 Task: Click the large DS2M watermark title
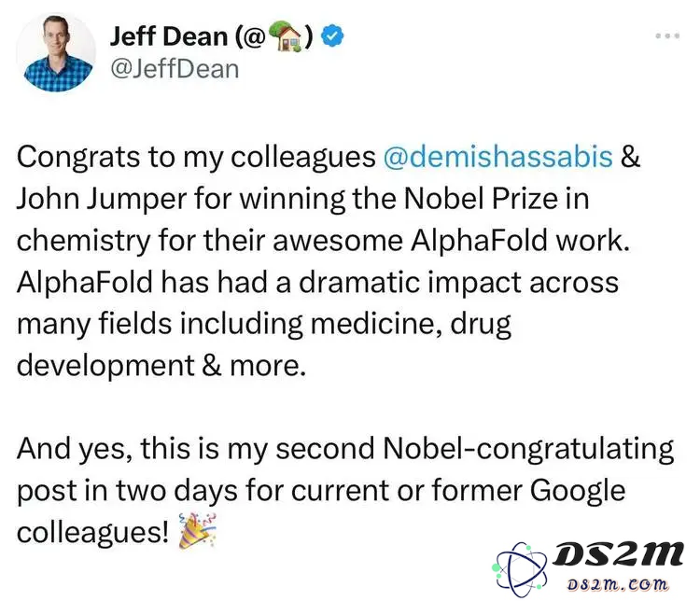coord(618,554)
